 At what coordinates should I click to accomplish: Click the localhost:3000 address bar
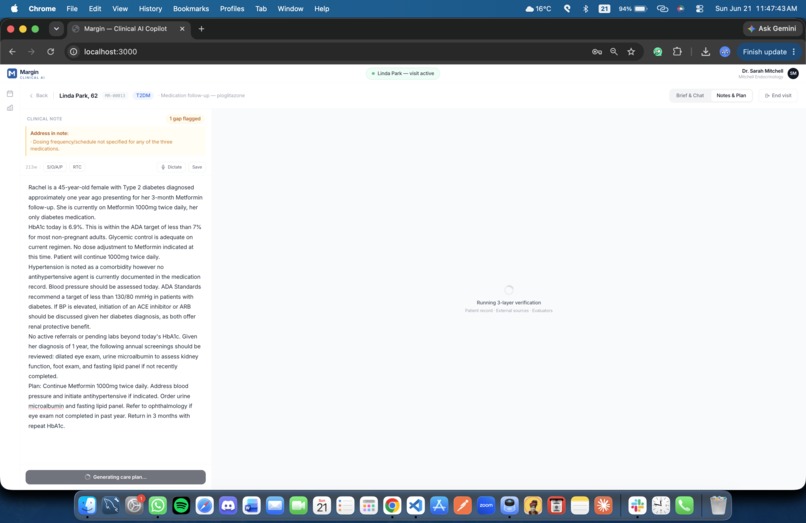click(329, 51)
